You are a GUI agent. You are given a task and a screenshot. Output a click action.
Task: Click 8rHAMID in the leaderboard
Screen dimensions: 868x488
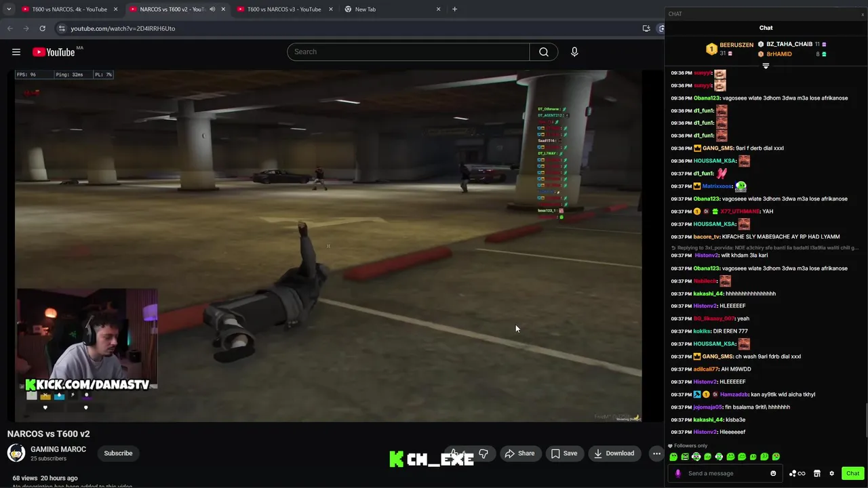coord(779,54)
